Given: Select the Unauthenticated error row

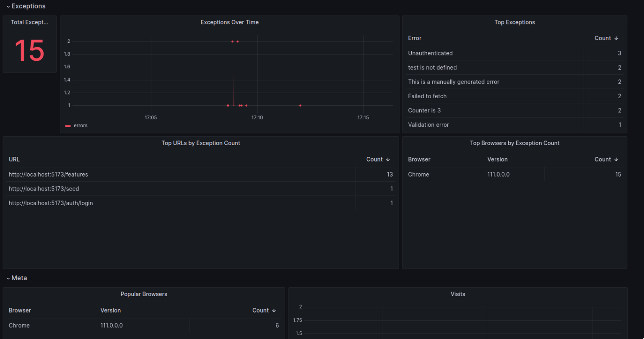Looking at the screenshot, I should pyautogui.click(x=430, y=53).
